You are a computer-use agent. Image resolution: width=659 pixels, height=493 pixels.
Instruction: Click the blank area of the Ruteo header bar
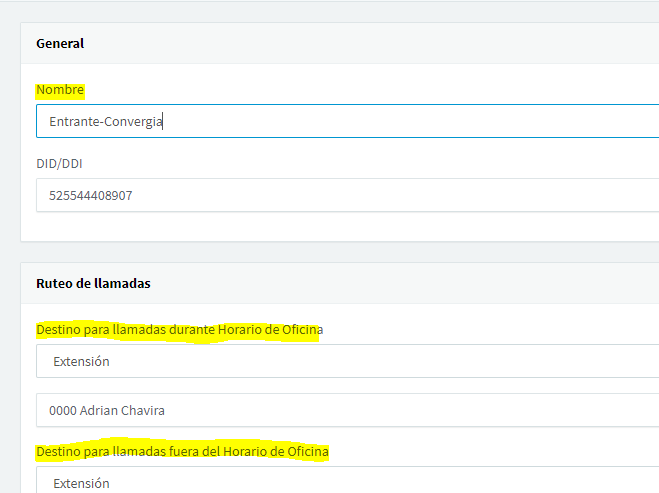[403, 283]
